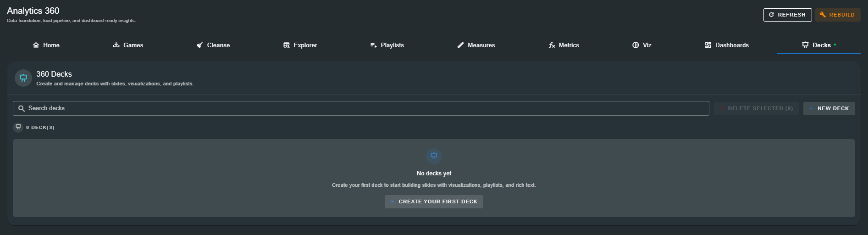This screenshot has width=868, height=235.
Task: Click the '0 DECK(S)' count label
Action: [x=40, y=128]
